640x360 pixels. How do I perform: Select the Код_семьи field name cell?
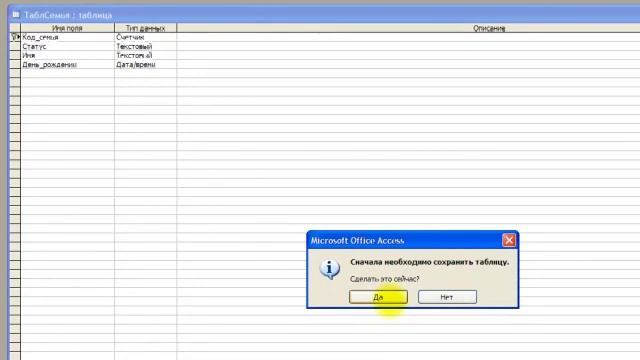coord(67,37)
